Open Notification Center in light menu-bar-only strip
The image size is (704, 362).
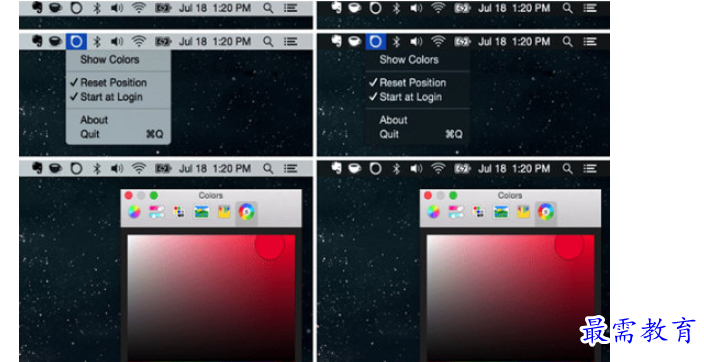click(290, 8)
